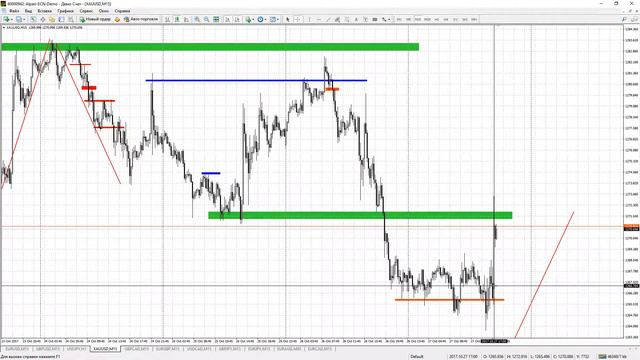
Task: Select the Vertical Line drawing tool
Action: click(310, 19)
